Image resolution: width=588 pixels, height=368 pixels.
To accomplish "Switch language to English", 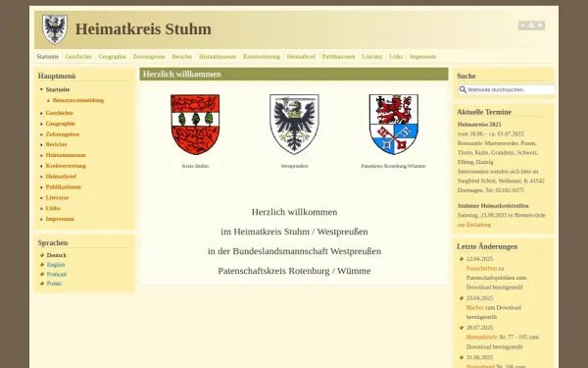I will click(x=56, y=265).
